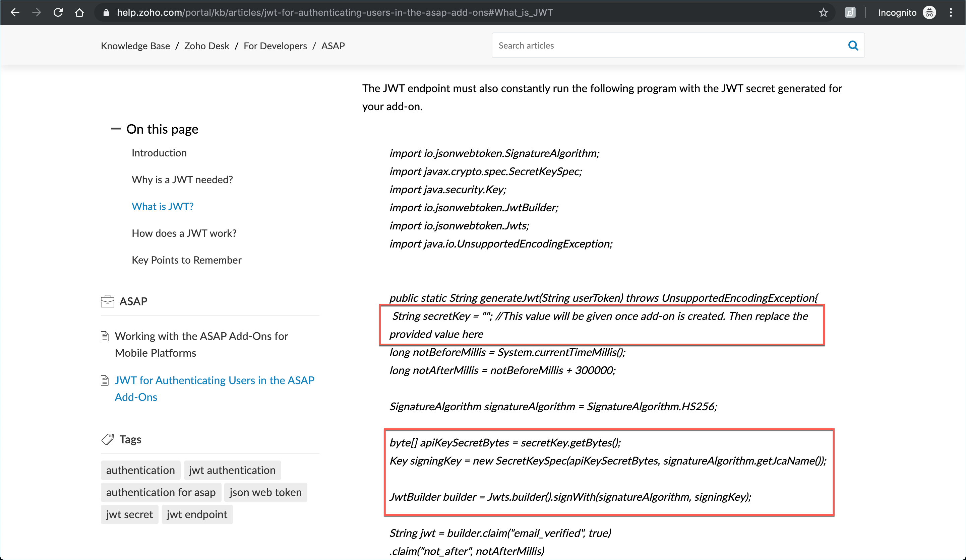Click the extension icon in toolbar
The width and height of the screenshot is (966, 560).
pyautogui.click(x=850, y=13)
